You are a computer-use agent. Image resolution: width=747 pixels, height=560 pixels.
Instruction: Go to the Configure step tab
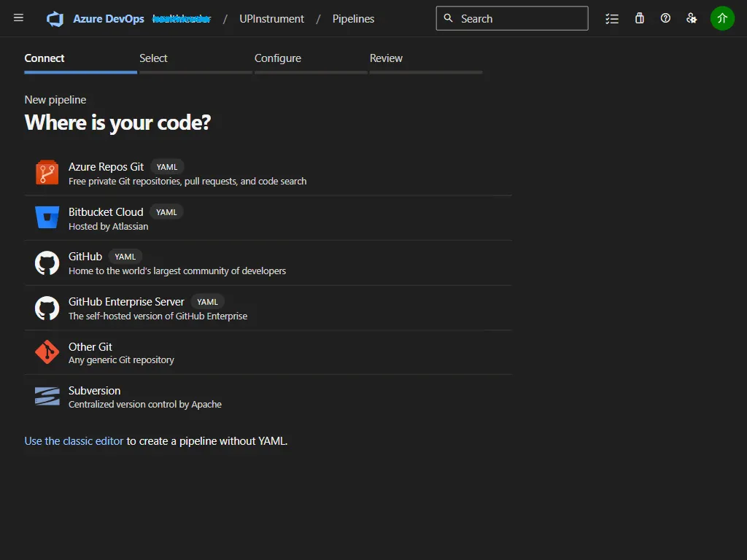pos(311,62)
